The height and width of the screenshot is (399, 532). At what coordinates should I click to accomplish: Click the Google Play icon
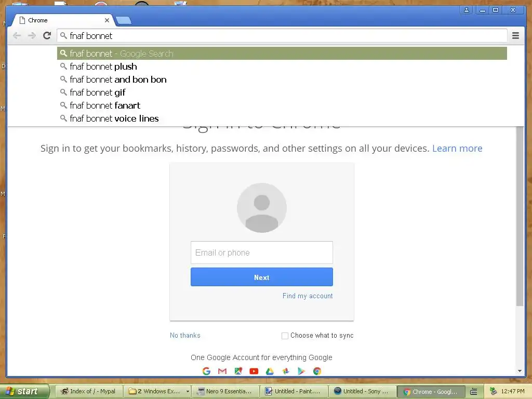[301, 371]
